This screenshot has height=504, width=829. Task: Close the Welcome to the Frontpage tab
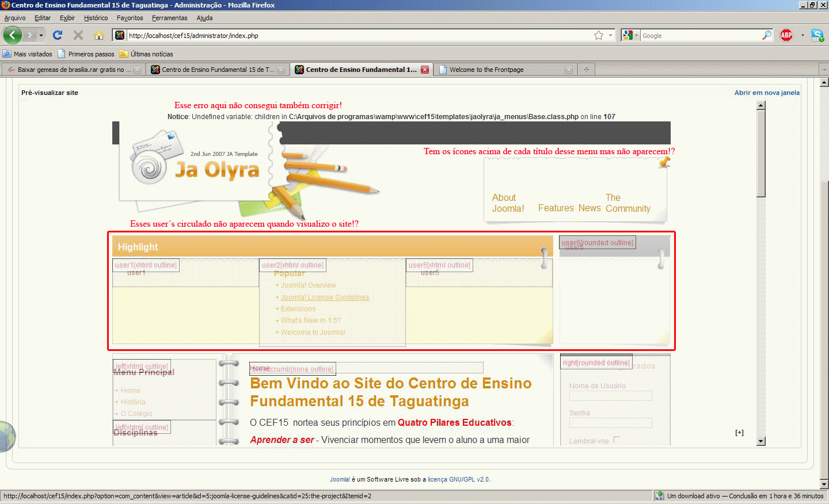coord(569,70)
